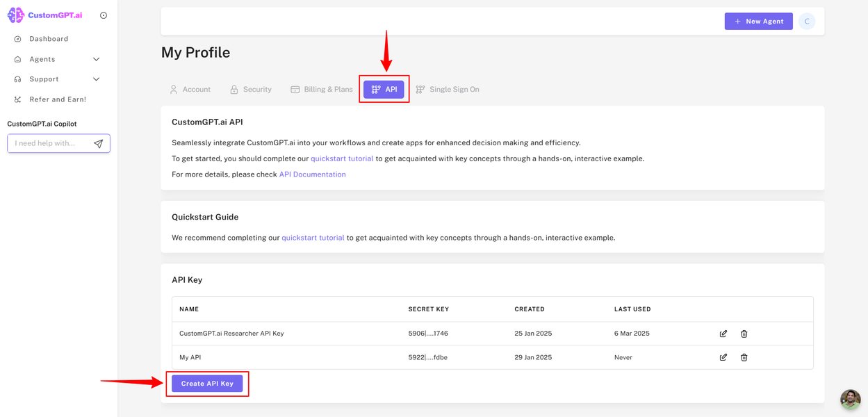
Task: Switch to the Security tab
Action: coord(251,90)
